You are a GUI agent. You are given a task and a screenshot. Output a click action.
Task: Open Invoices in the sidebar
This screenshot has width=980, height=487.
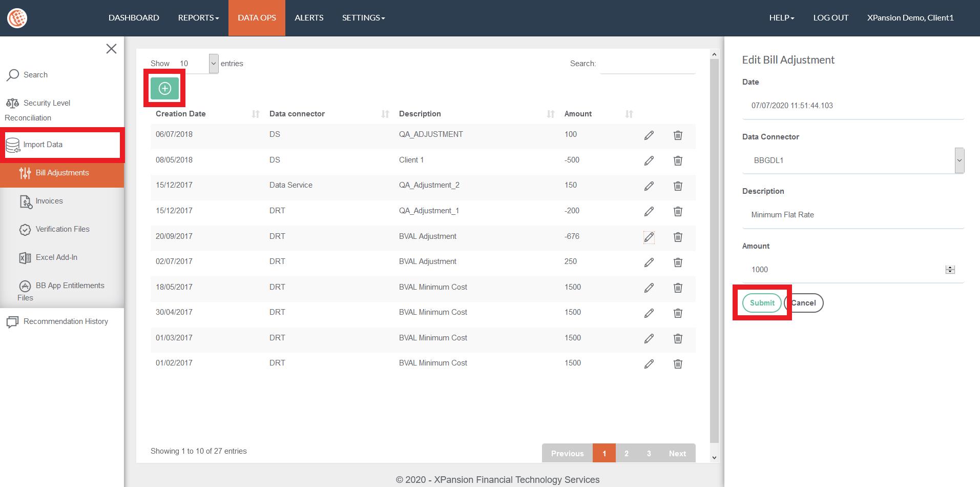49,201
